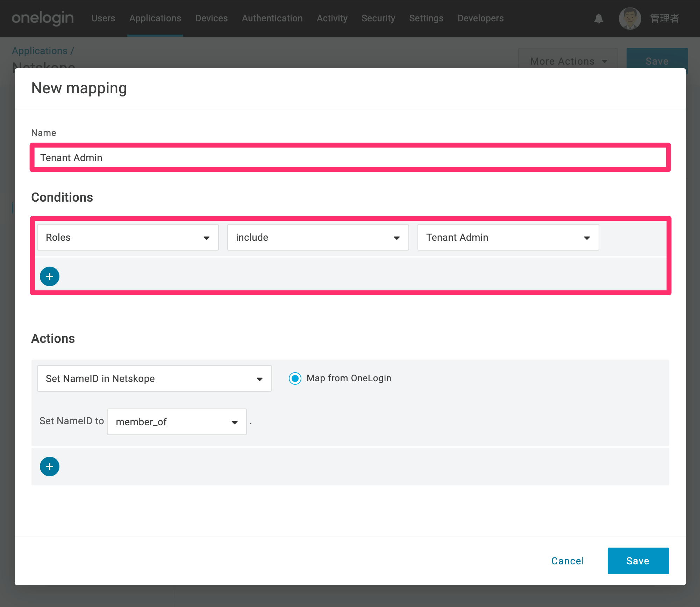Open the Developers menu
This screenshot has width=700, height=607.
click(481, 18)
